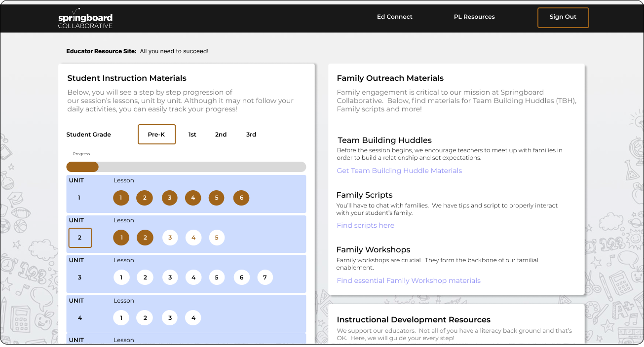Click the Student Instruction Materials heading
The image size is (644, 347).
[127, 78]
